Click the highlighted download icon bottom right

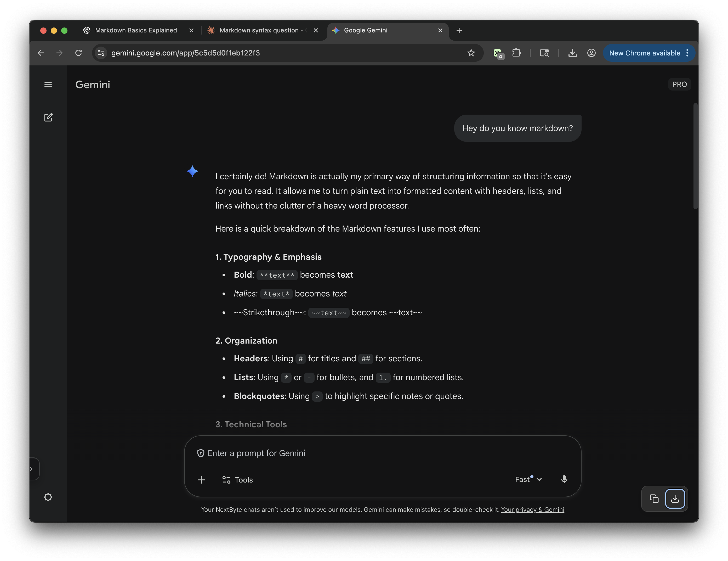pyautogui.click(x=675, y=499)
